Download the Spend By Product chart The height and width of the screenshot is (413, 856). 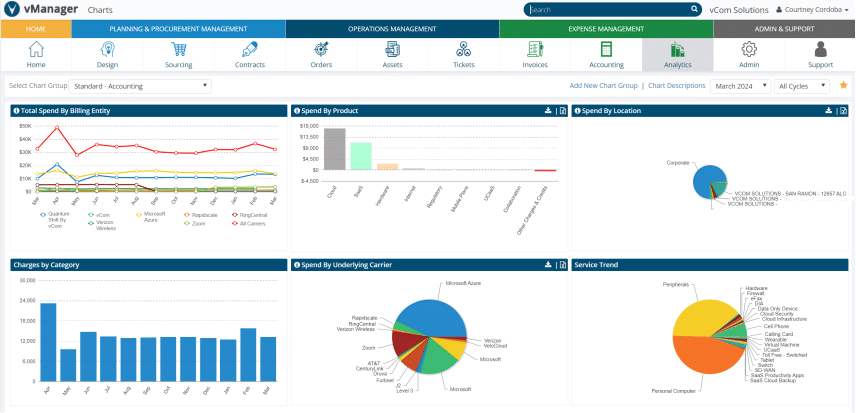coord(547,111)
